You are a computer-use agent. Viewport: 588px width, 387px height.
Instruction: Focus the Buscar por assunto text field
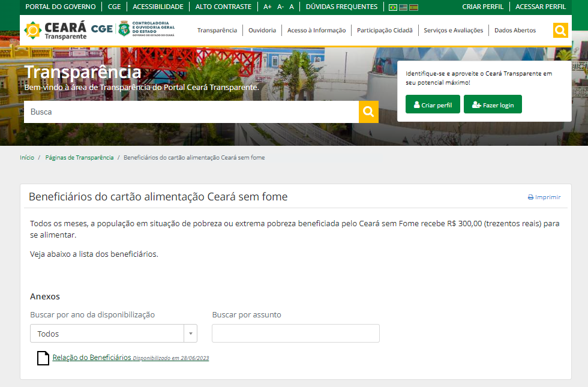pos(295,334)
